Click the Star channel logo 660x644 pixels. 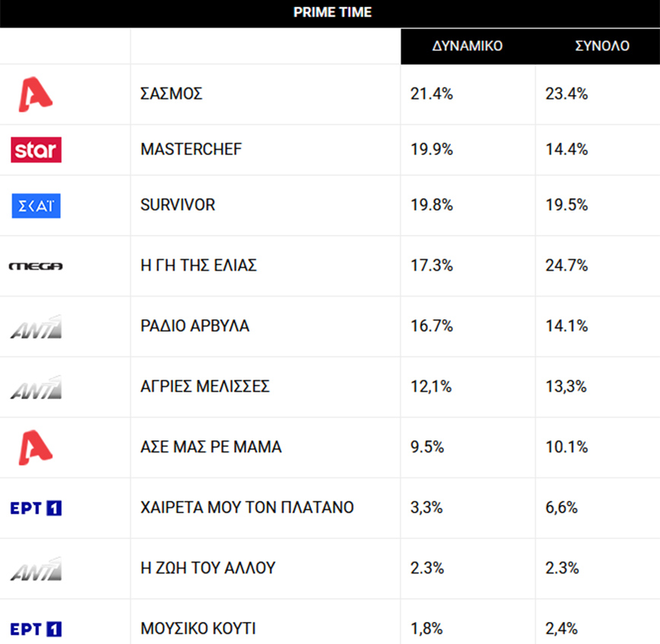click(x=36, y=150)
